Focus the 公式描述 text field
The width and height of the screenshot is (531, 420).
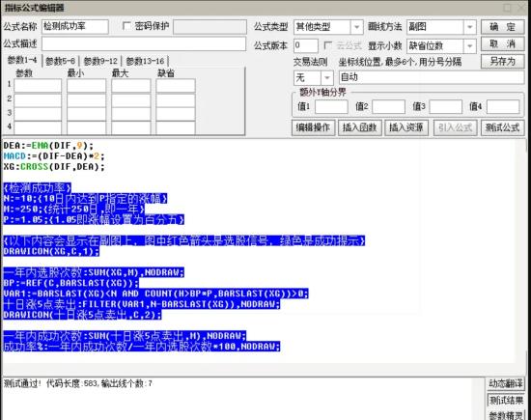pos(144,44)
